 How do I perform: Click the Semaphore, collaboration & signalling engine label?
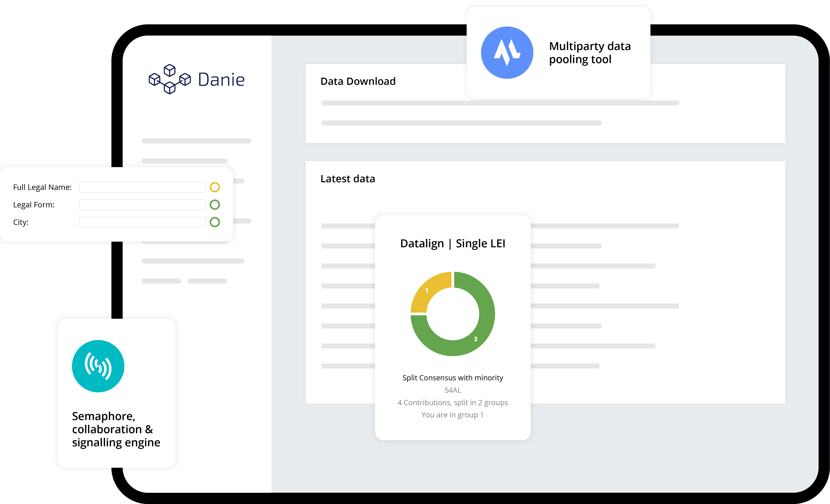click(116, 429)
